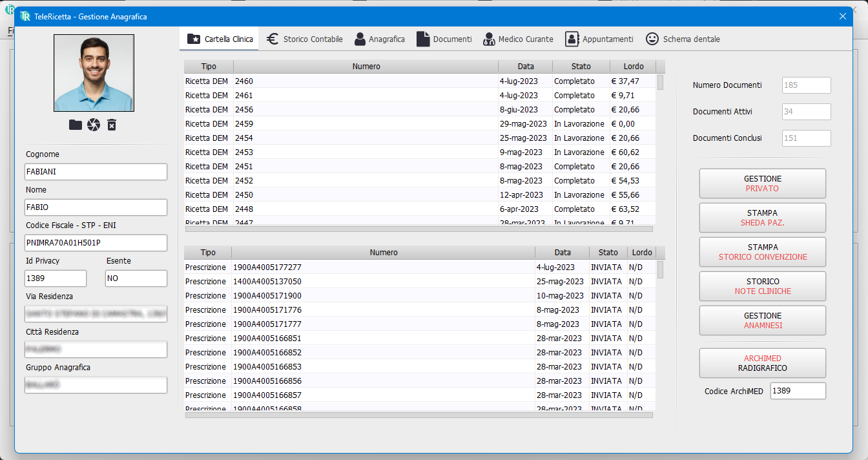Switch to the Anagrafica tab
This screenshot has width=868, height=460.
[380, 39]
